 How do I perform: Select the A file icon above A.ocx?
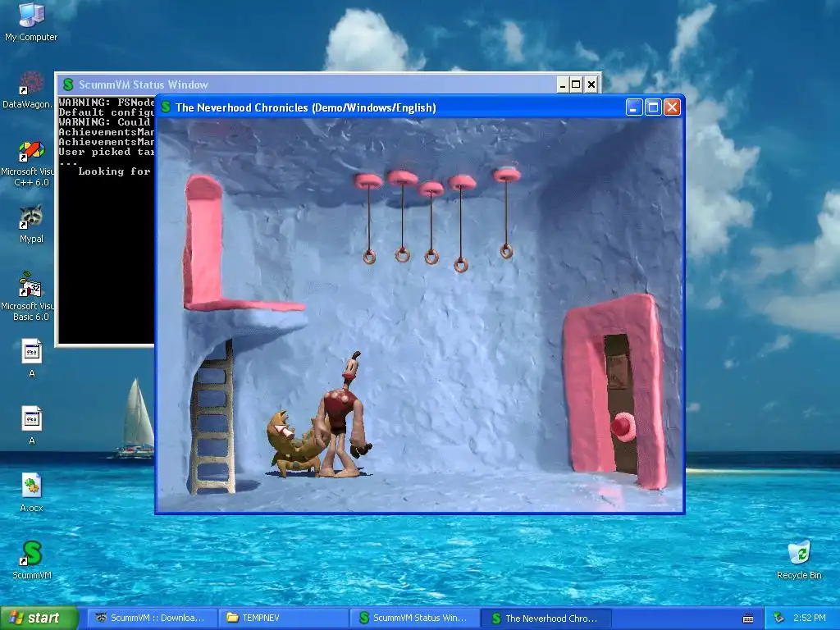click(32, 425)
